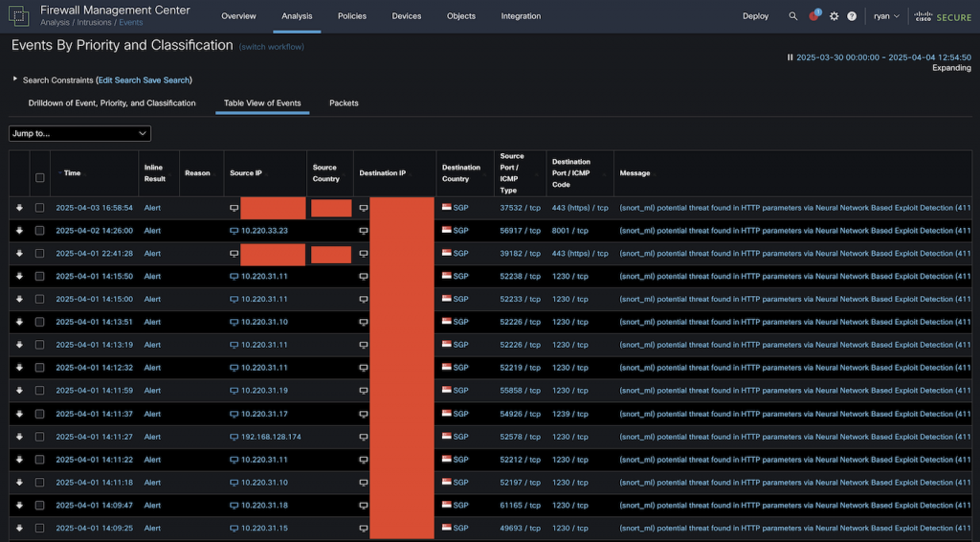The image size is (980, 542).
Task: Open the search magnifier icon in header
Action: point(792,16)
